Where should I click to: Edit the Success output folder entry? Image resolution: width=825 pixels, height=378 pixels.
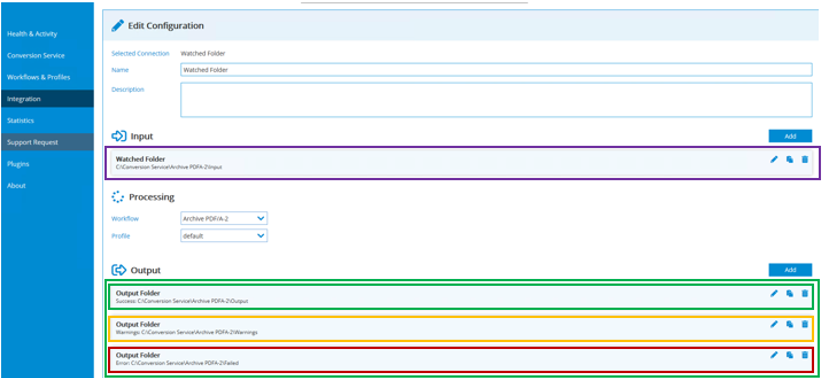(774, 294)
